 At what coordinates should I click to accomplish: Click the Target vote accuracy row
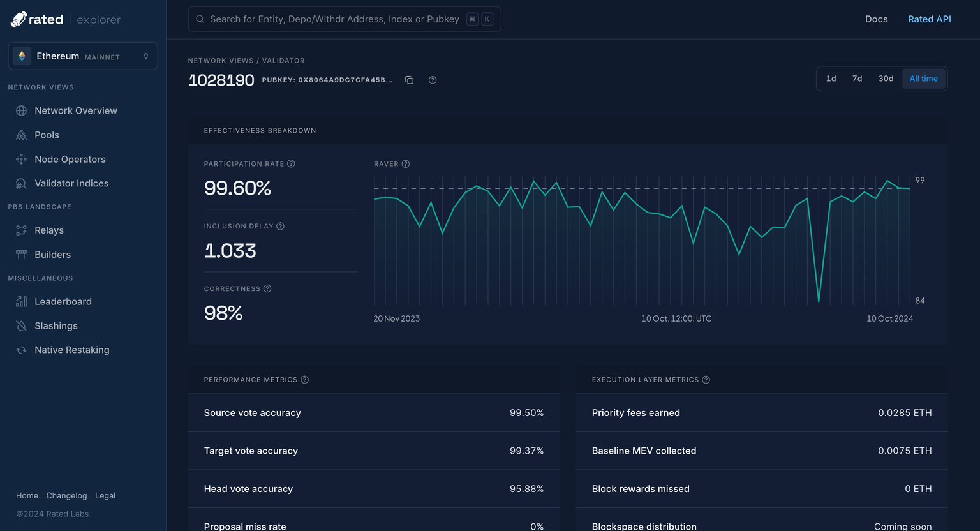(x=374, y=451)
